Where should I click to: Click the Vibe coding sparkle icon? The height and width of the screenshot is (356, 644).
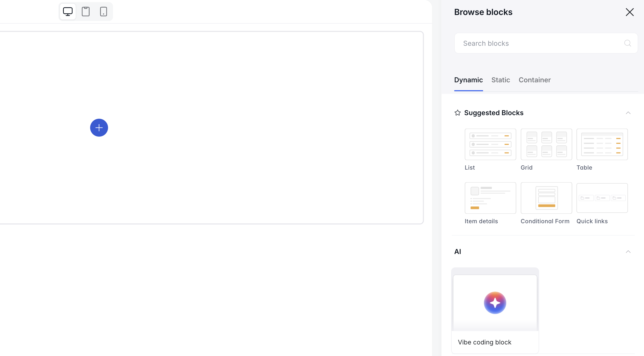coord(495,303)
